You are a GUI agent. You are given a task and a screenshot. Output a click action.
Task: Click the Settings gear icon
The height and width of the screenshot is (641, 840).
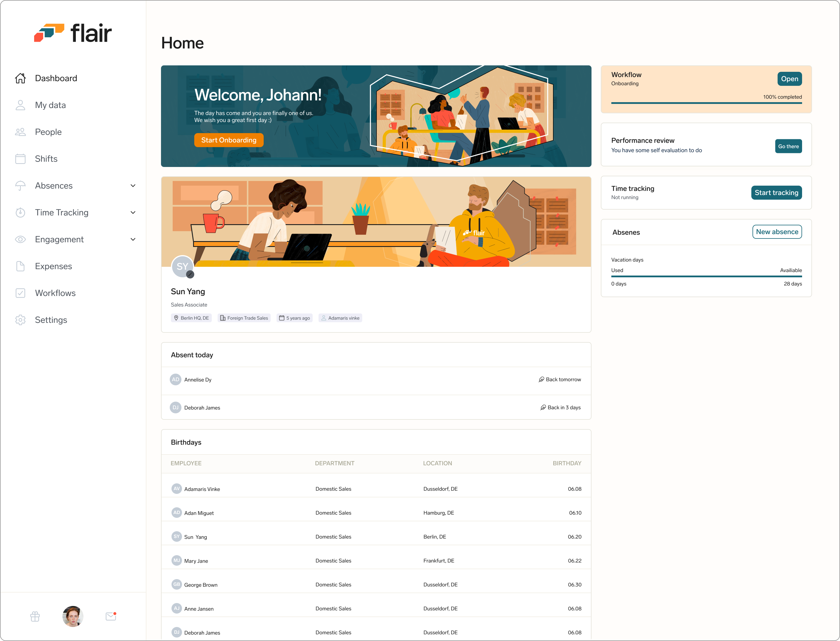(21, 320)
